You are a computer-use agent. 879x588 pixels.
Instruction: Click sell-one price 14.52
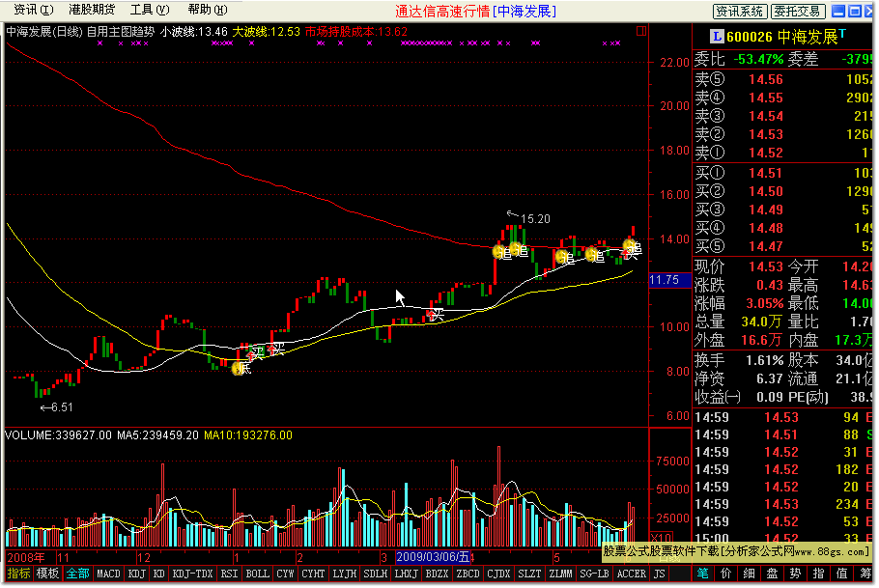[766, 153]
